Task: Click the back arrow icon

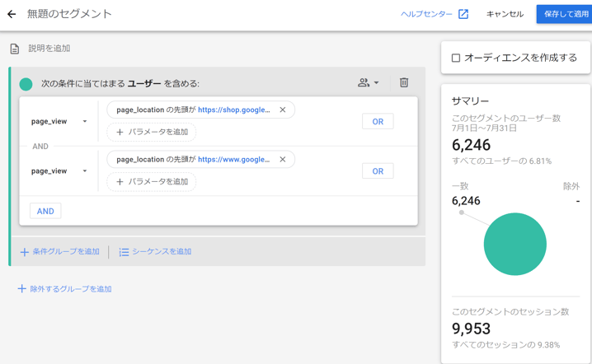Action: tap(12, 14)
